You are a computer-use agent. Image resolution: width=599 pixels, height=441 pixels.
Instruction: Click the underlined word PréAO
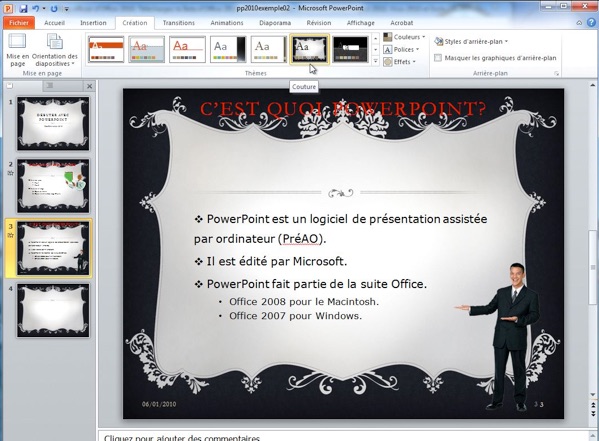tap(300, 239)
